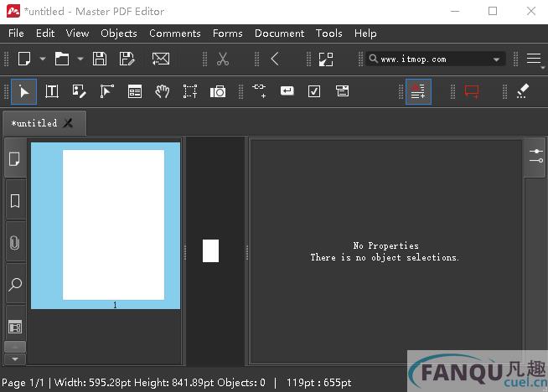Expand the Open File recent dropdown arrow
The height and width of the screenshot is (392, 548).
80,59
